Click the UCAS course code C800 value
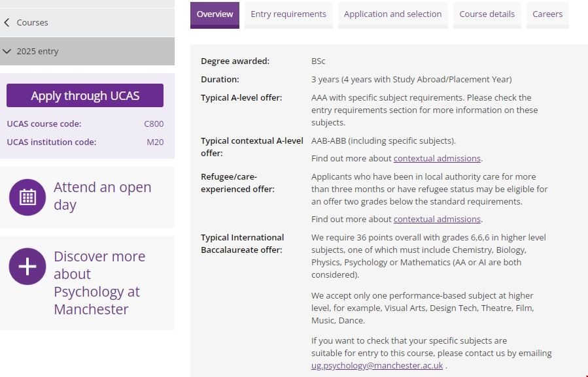The height and width of the screenshot is (377, 588). 154,124
